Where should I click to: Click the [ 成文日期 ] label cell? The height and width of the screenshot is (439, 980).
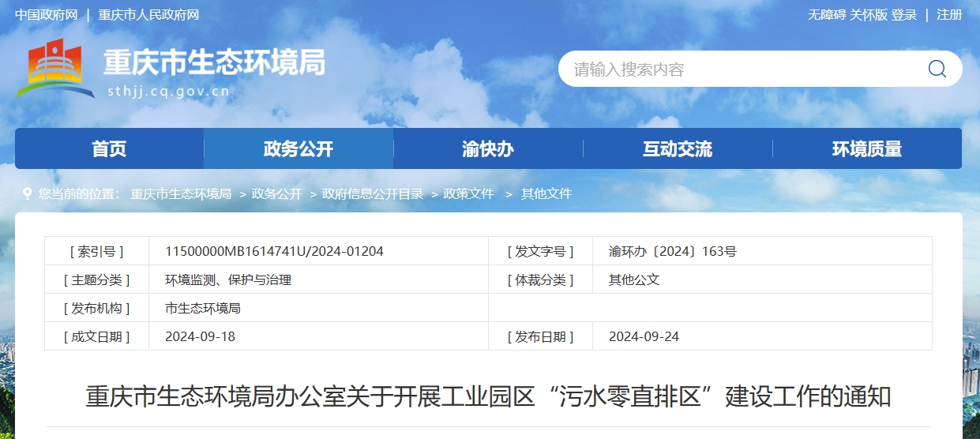[97, 336]
